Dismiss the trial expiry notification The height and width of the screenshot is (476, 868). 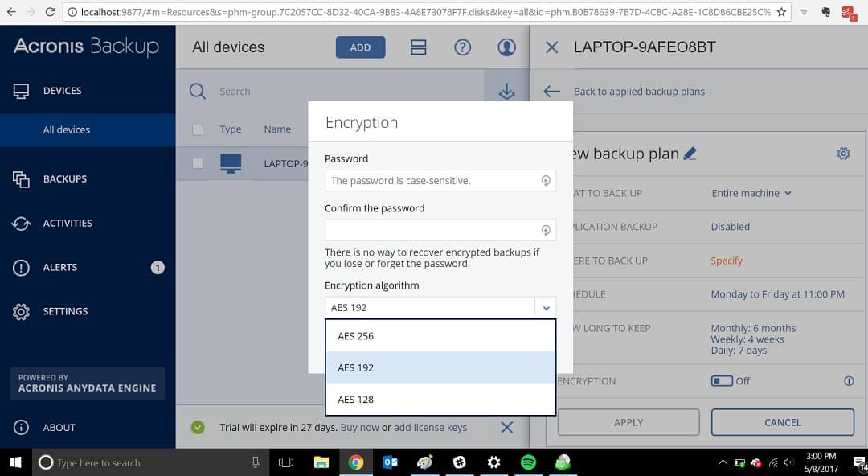506,427
